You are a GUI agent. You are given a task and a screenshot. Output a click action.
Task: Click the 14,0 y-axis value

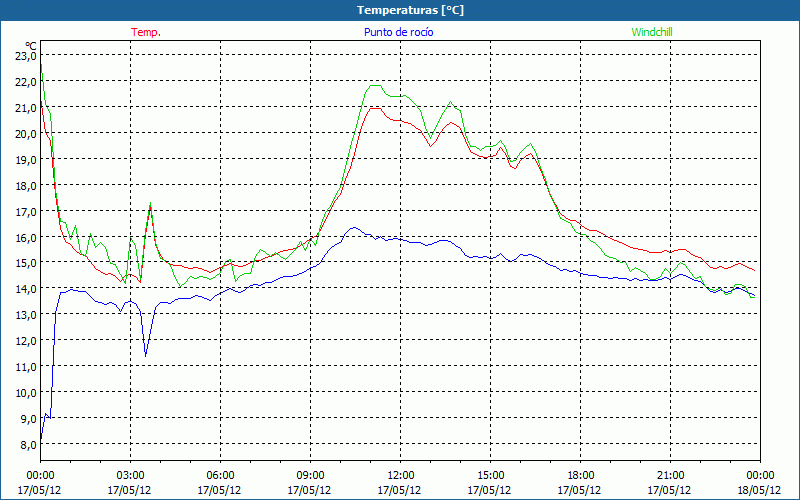click(26, 289)
